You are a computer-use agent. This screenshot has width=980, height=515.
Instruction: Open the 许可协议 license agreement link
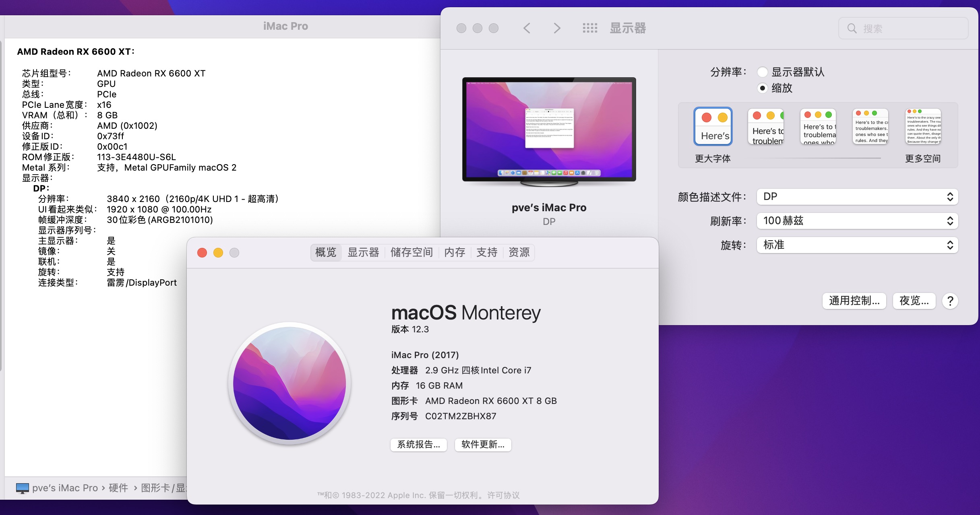coord(503,495)
